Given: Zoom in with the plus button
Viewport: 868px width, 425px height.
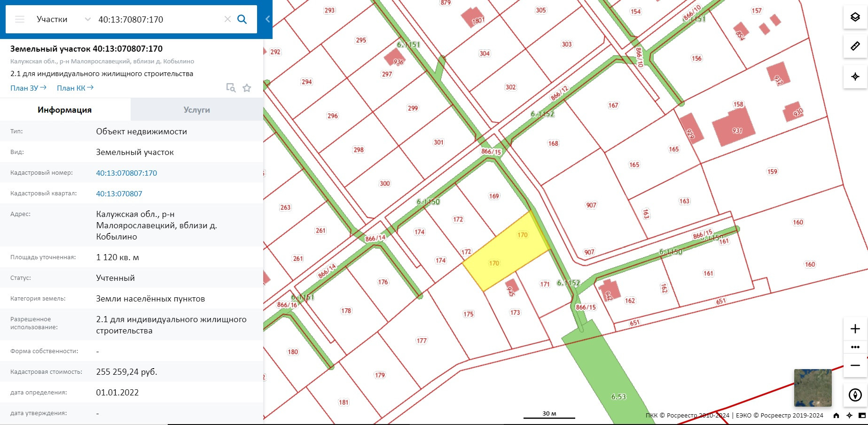Looking at the screenshot, I should pos(855,329).
